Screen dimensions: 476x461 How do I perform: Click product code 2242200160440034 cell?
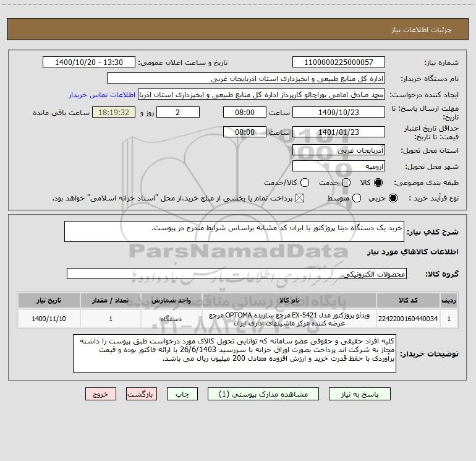click(x=408, y=319)
